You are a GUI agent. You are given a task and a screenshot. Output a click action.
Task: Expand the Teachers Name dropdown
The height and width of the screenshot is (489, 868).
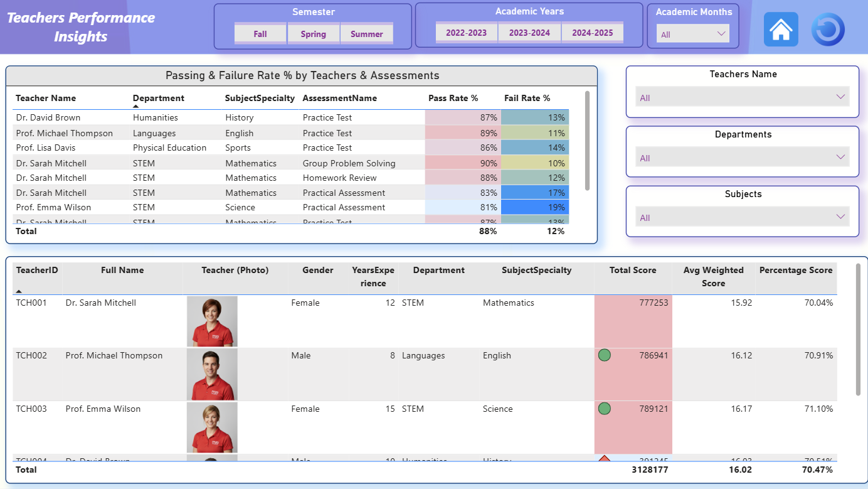click(743, 97)
